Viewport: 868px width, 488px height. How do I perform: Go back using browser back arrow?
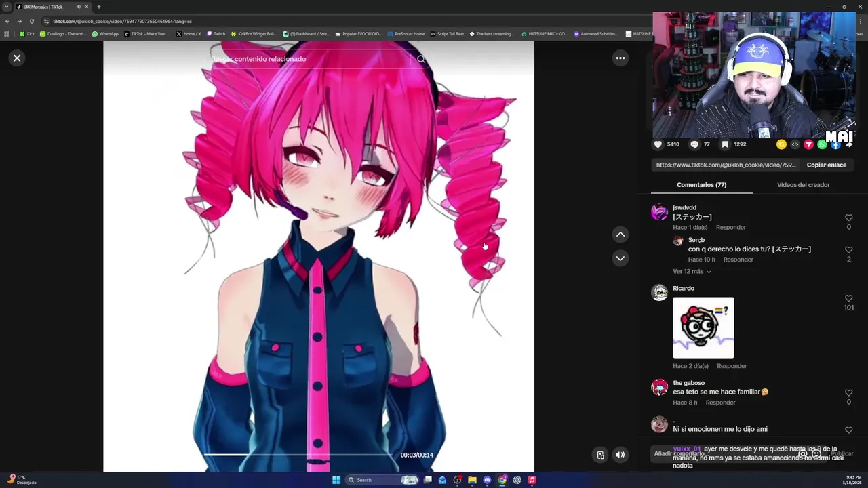[7, 21]
